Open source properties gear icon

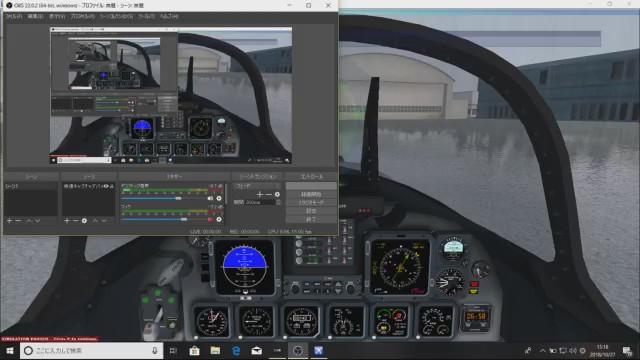click(84, 221)
